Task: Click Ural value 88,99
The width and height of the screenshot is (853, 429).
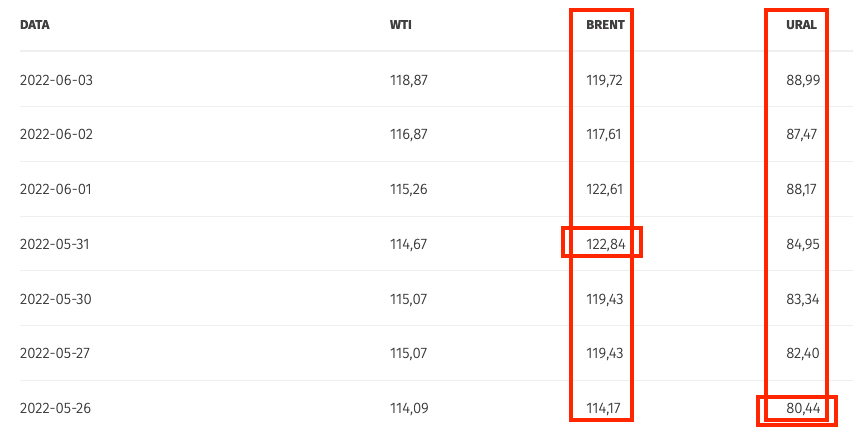Action: coord(803,80)
